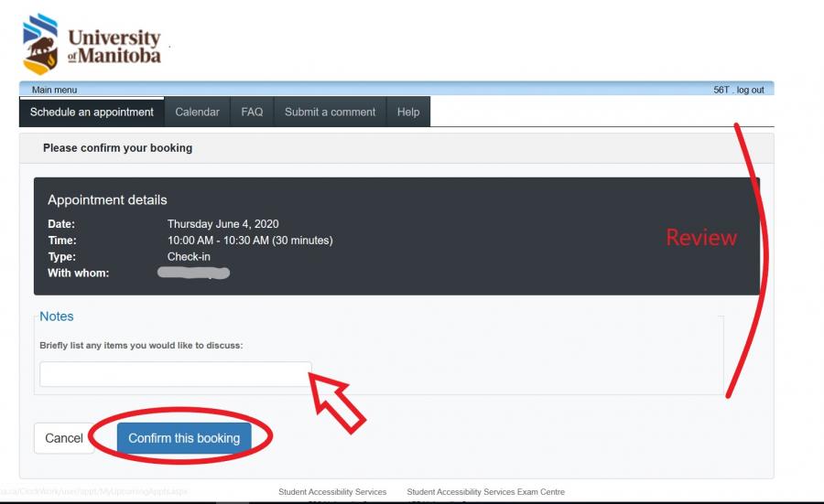Click the Thursday June 4, 2020 date value
The image size is (824, 504).
click(222, 224)
